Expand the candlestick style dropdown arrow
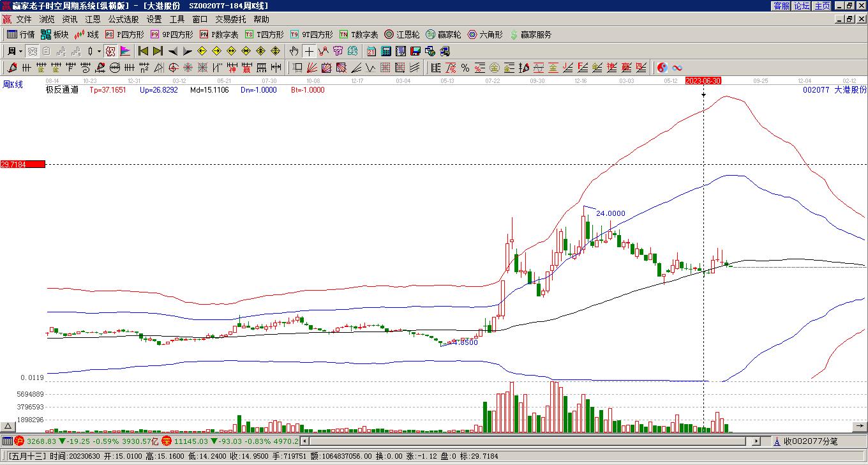The width and height of the screenshot is (868, 465). (x=99, y=51)
